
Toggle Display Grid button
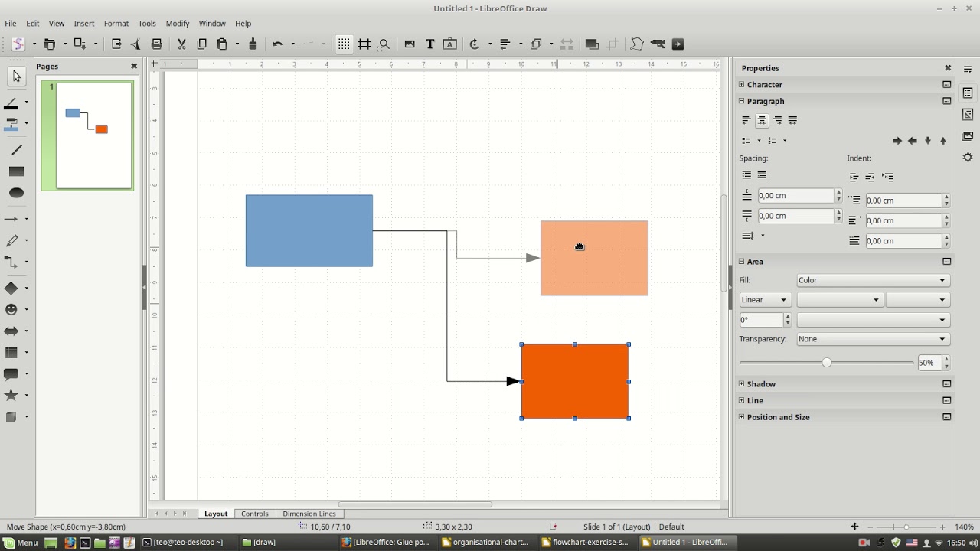click(x=344, y=44)
